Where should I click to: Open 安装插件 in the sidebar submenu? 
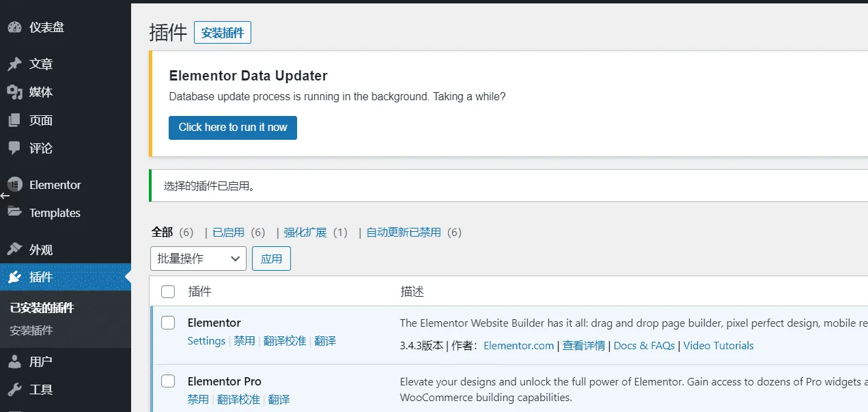pyautogui.click(x=31, y=331)
